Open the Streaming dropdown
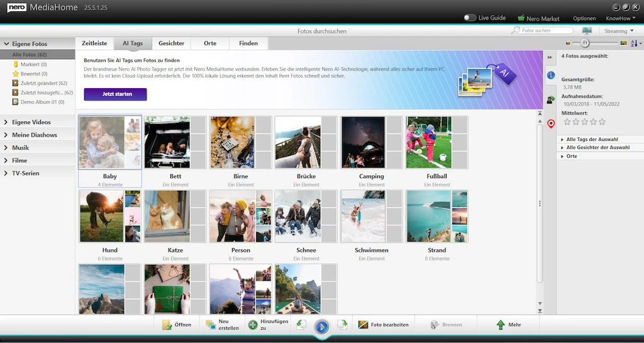The image size is (644, 343). tap(619, 31)
